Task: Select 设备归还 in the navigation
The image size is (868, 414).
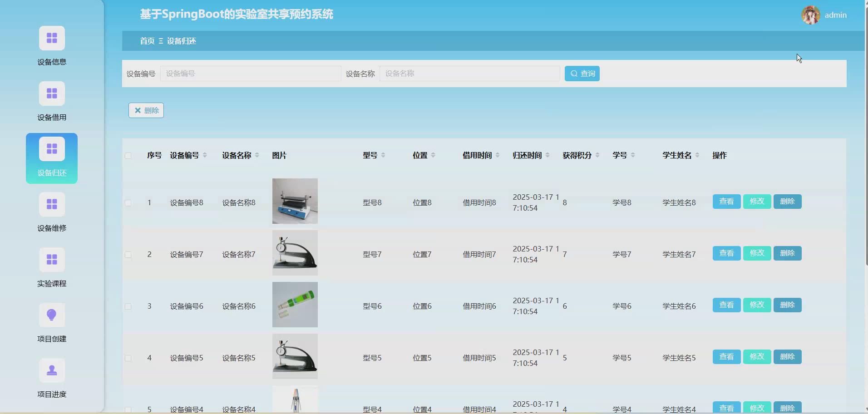Action: (x=52, y=158)
